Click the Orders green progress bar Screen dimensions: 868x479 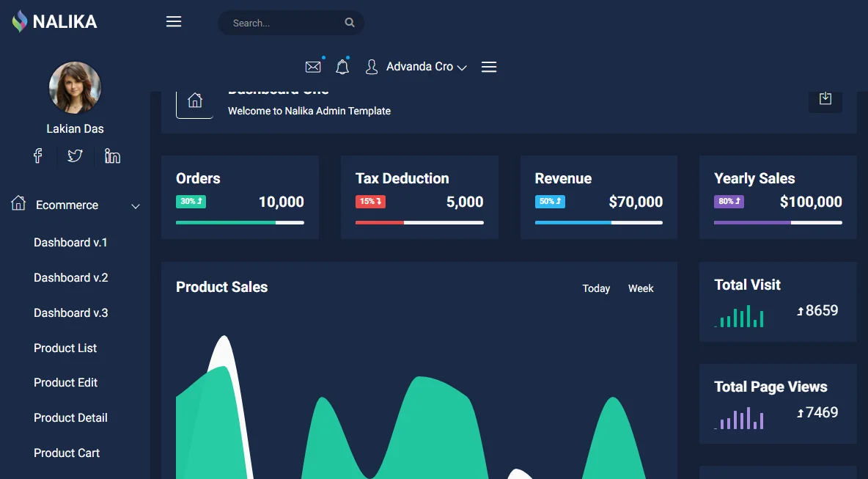[226, 222]
